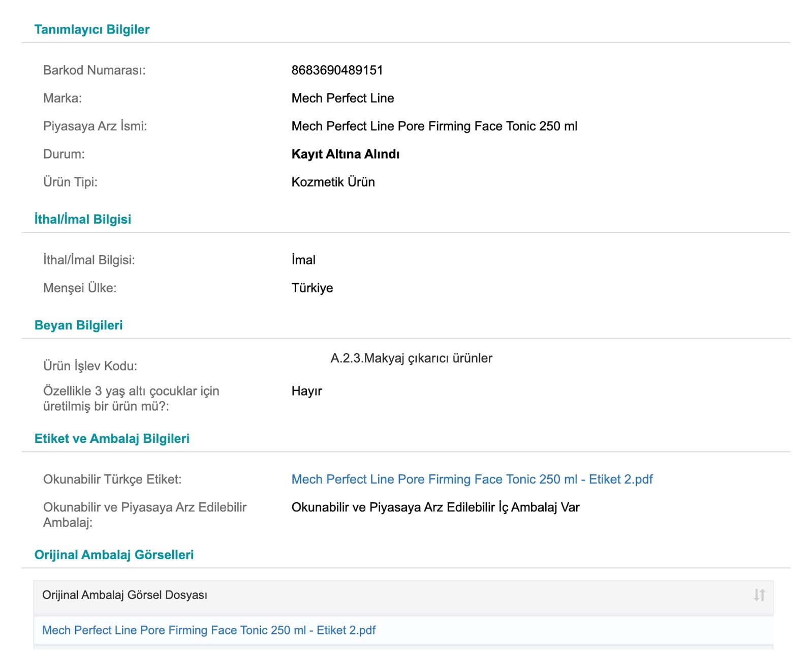Click the Kozmetik Ürün product type value
Screen dimensions: 812x667
pyautogui.click(x=333, y=182)
